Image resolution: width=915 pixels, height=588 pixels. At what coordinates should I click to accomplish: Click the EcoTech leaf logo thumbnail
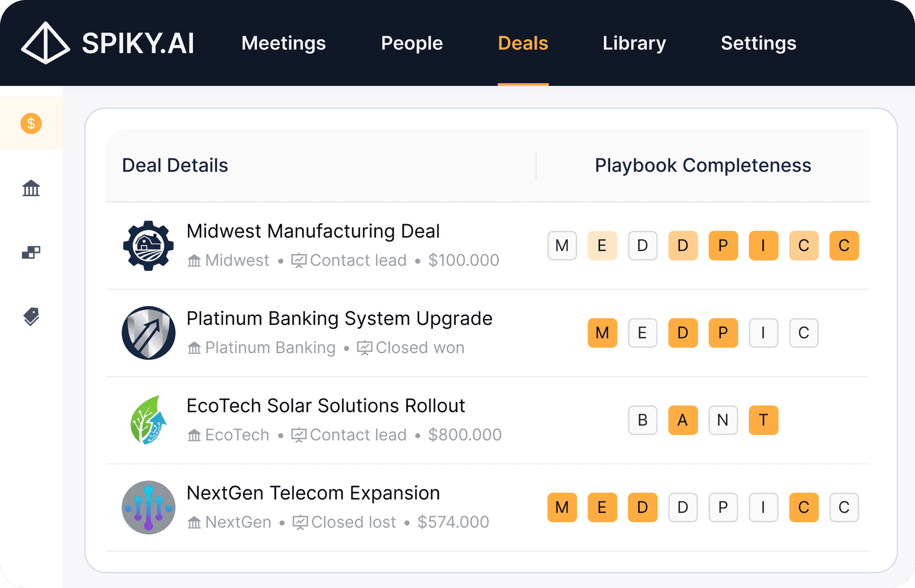(148, 420)
